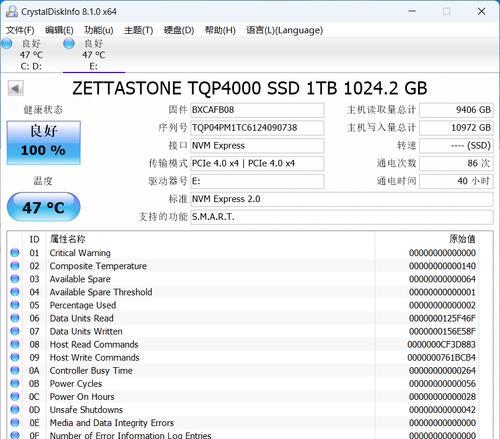Click status orb for Controller Busy Time row
This screenshot has height=439, width=500.
tap(15, 370)
